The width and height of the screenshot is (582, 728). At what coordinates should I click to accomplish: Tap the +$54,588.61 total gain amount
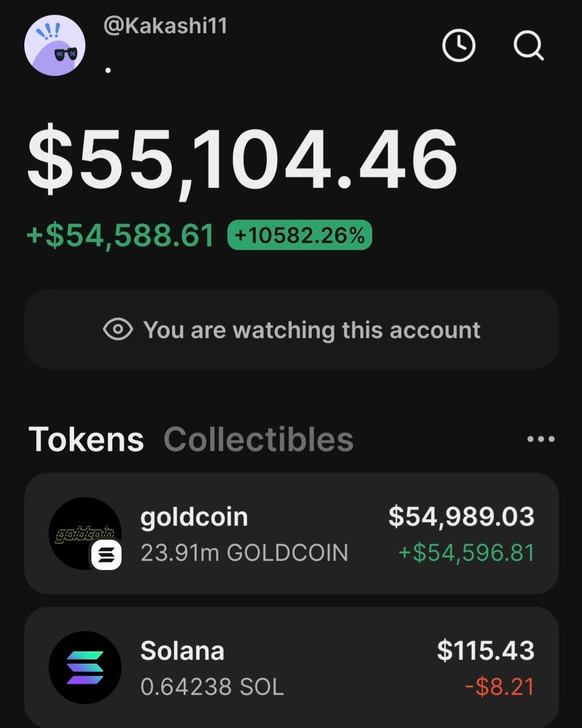[121, 236]
